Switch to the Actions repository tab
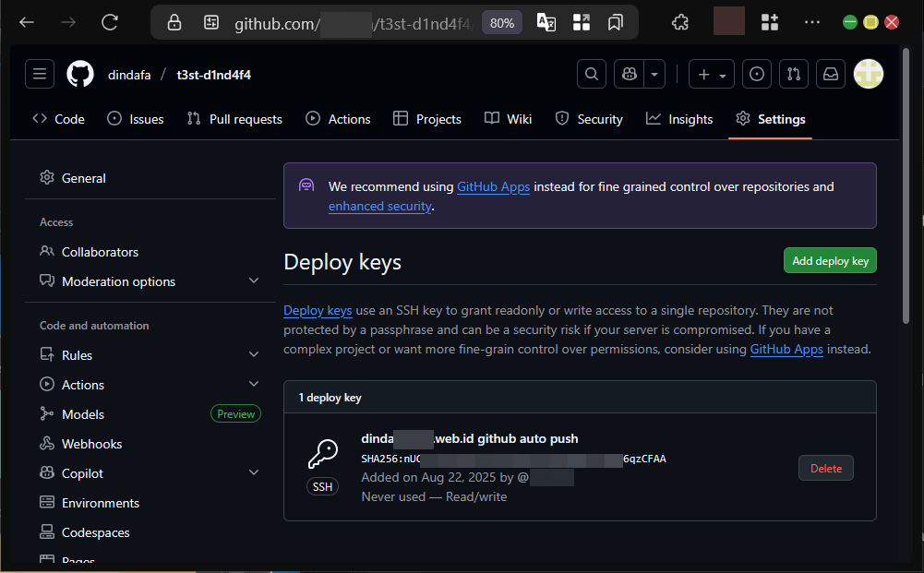 pyautogui.click(x=338, y=119)
